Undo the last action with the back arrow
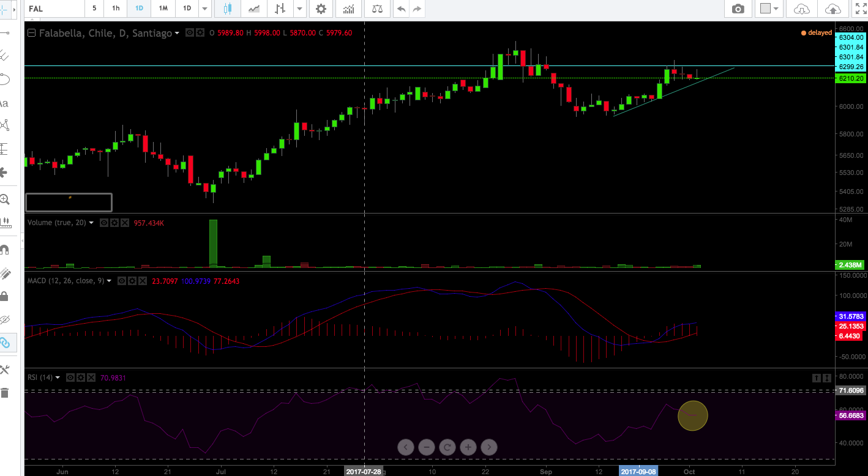 pyautogui.click(x=401, y=9)
